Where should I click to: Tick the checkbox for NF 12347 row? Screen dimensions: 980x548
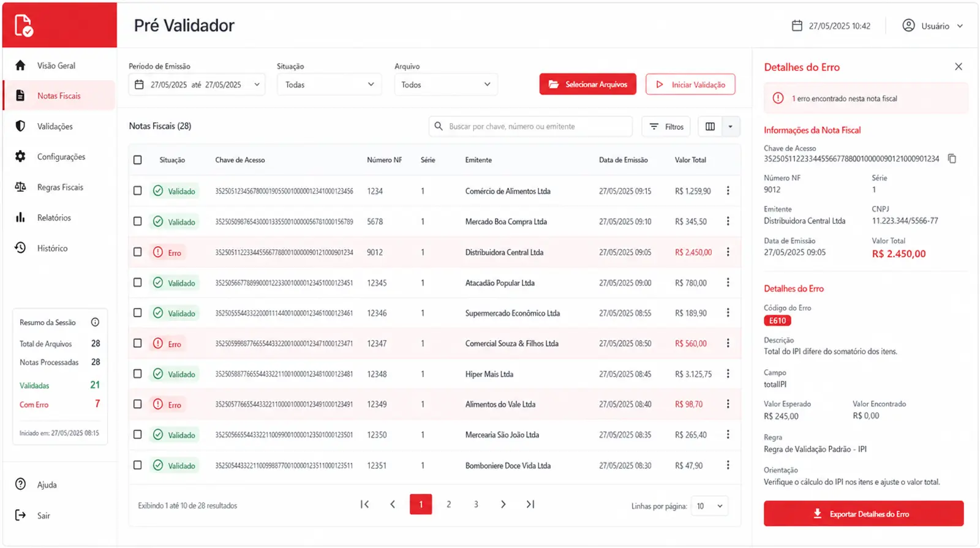point(137,343)
